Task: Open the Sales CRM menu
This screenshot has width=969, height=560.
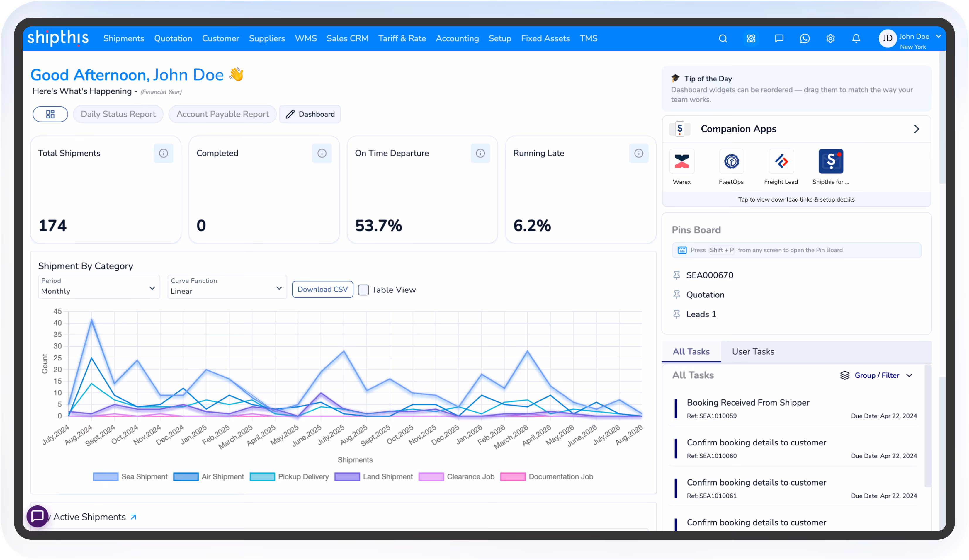Action: point(347,38)
